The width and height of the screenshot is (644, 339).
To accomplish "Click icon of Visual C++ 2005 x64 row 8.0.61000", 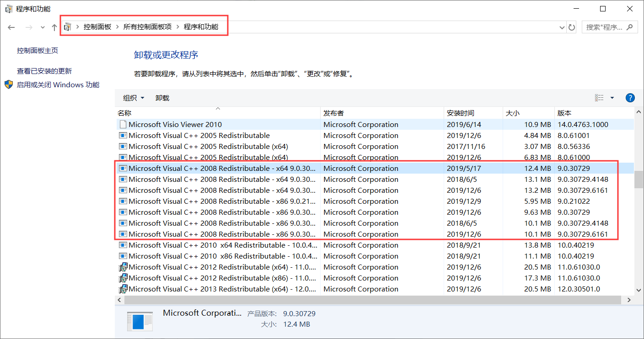I will [x=123, y=157].
